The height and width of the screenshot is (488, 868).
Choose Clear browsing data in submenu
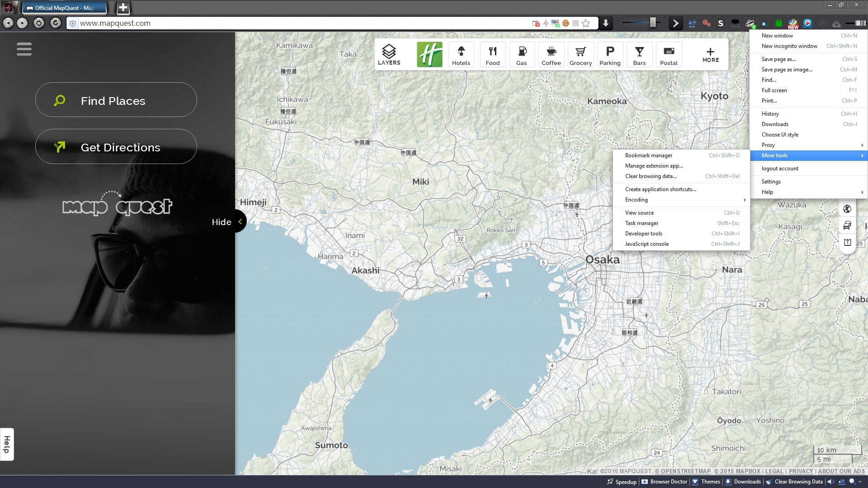(x=681, y=176)
